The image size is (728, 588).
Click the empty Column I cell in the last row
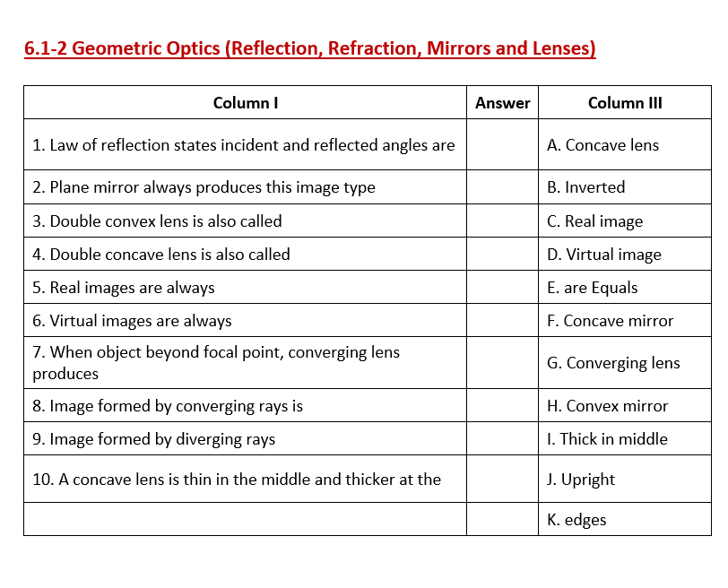pyautogui.click(x=245, y=520)
